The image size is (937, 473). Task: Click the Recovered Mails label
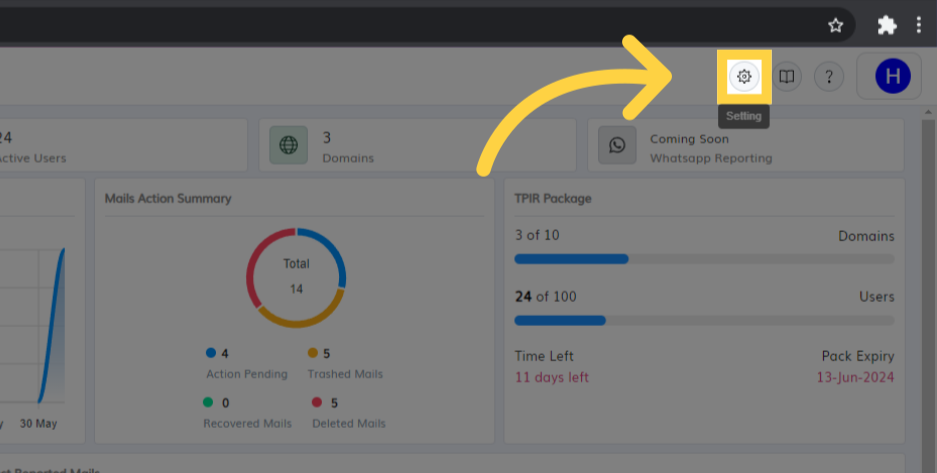pyautogui.click(x=247, y=423)
